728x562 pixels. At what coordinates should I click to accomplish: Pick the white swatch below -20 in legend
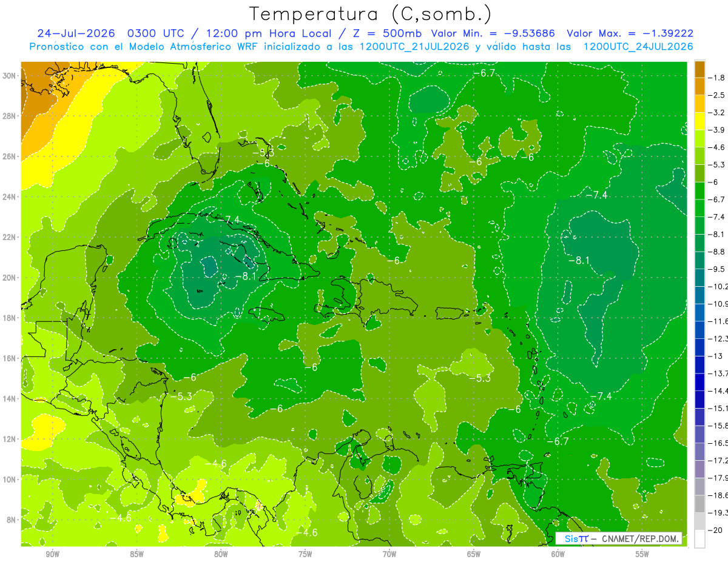tap(699, 538)
